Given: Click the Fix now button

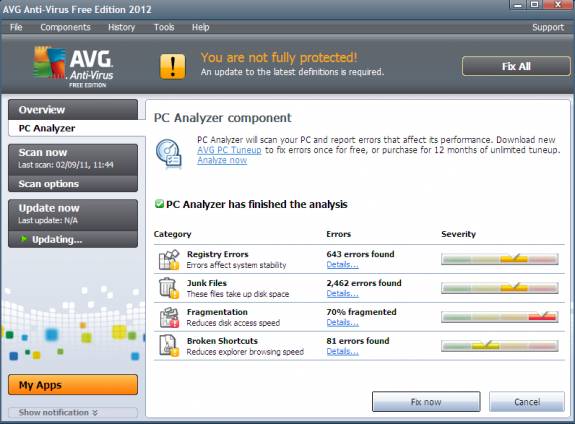Looking at the screenshot, I should tap(426, 402).
